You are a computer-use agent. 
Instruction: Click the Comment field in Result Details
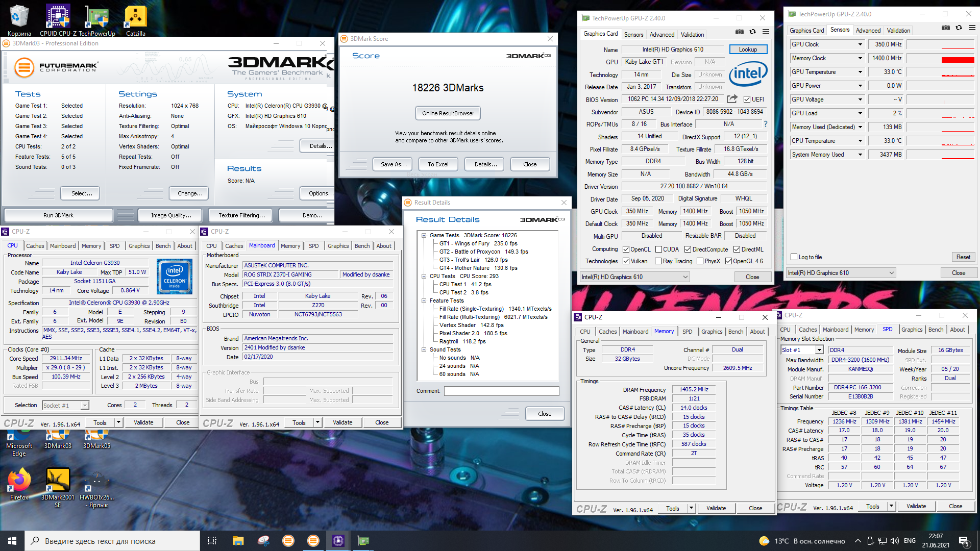pos(501,391)
